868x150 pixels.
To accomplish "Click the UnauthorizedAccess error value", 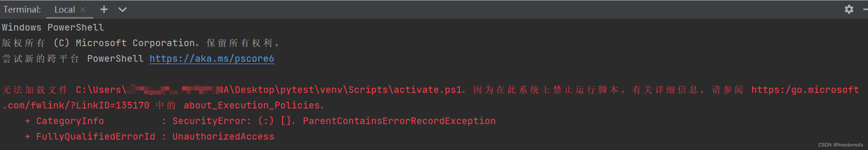I will [x=223, y=136].
